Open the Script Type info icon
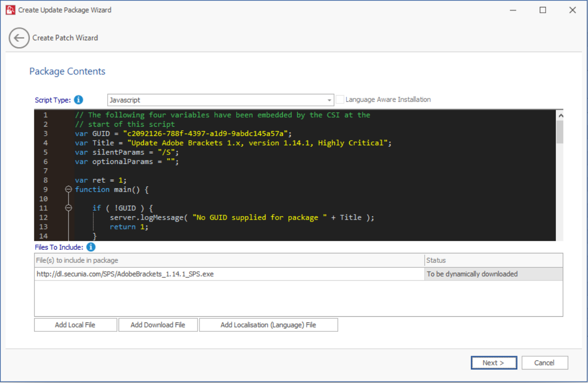This screenshot has height=383, width=588. pos(78,100)
